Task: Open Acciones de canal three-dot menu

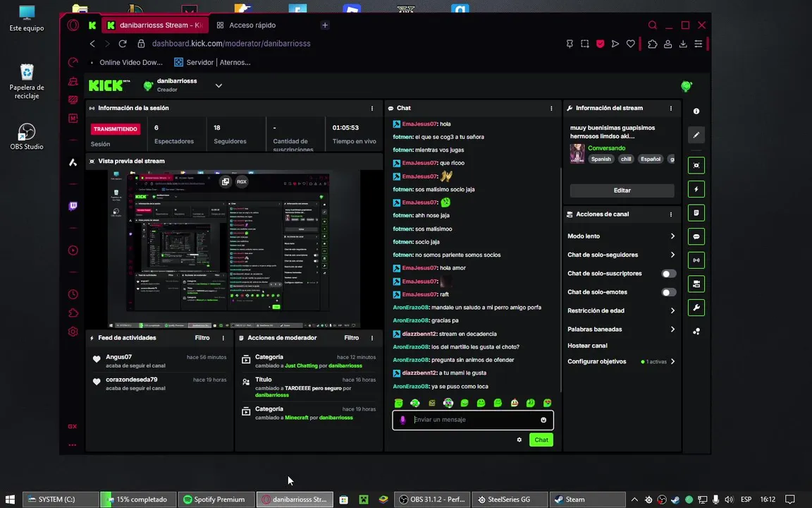Action: point(670,214)
